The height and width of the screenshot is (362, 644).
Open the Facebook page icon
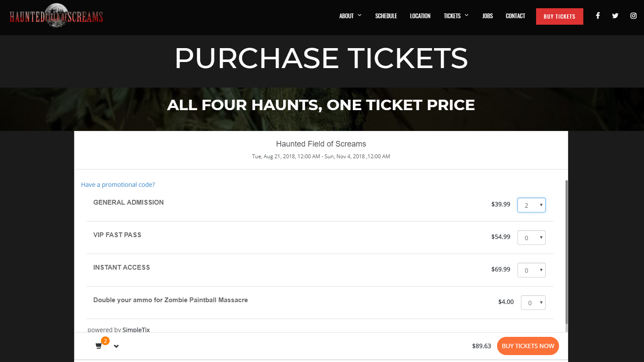pyautogui.click(x=598, y=16)
